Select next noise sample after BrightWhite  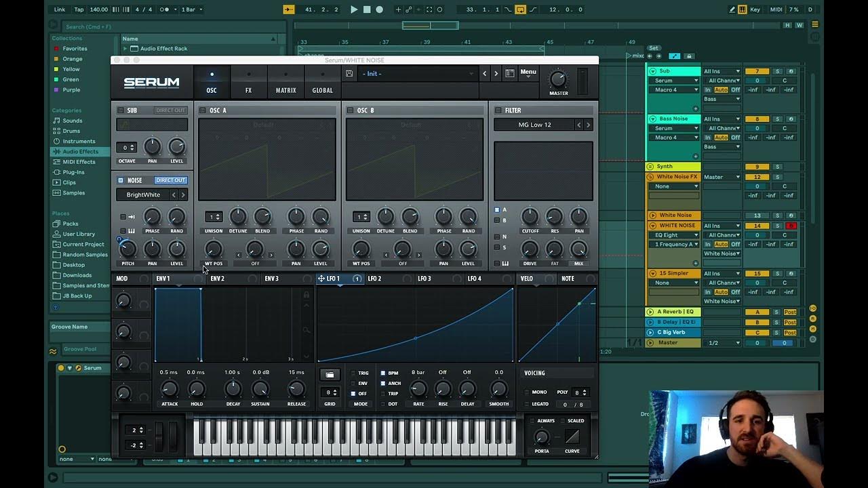tap(182, 195)
